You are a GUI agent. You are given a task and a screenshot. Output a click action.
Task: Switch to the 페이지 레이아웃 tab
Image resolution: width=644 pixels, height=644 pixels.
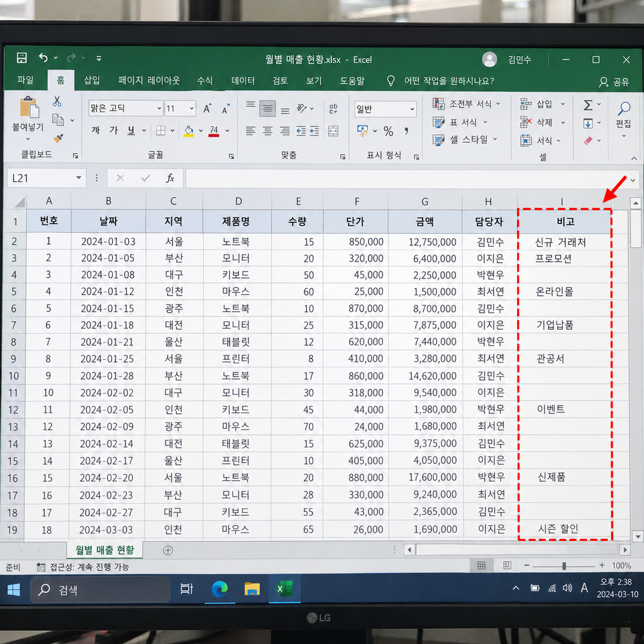(149, 80)
